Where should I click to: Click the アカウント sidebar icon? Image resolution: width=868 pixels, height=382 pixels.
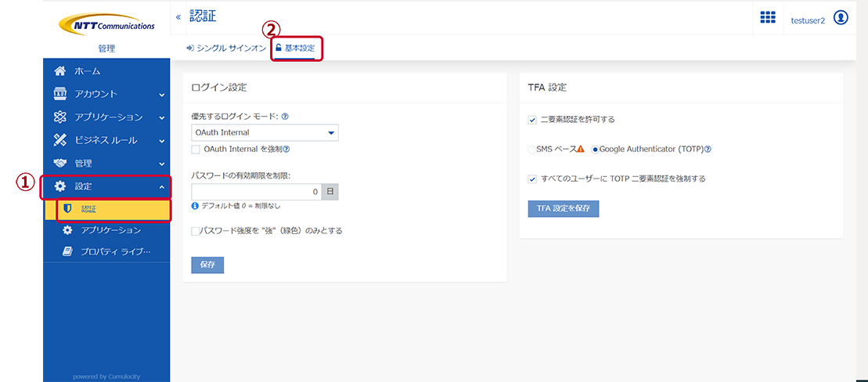[x=59, y=94]
